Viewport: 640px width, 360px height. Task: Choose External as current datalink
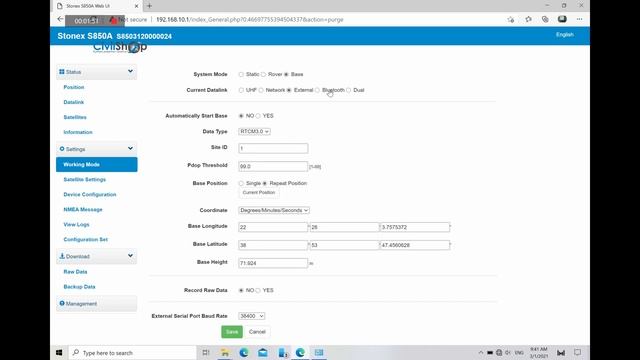[289, 90]
